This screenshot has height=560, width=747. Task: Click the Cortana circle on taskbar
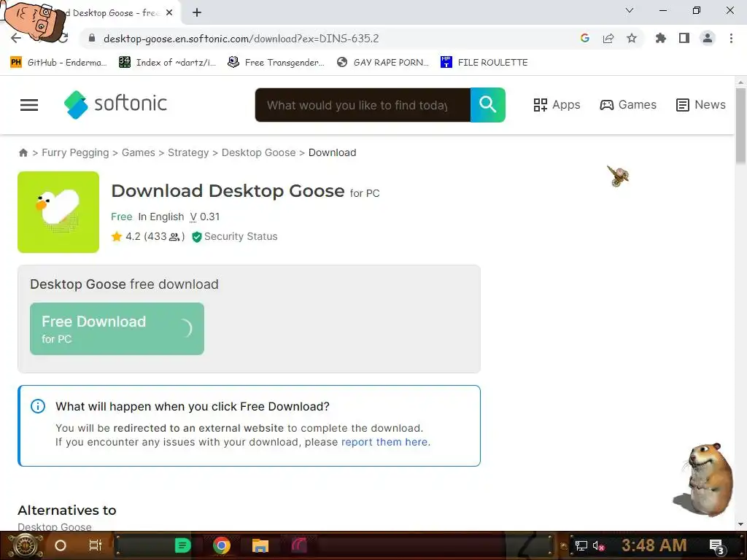[61, 545]
